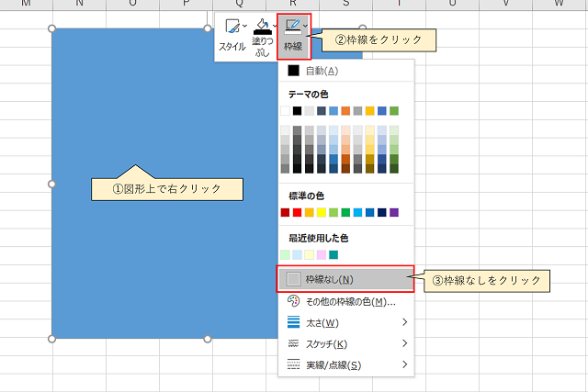
Task: Click the 枠線 (Outline) pen icon
Action: pos(292,27)
